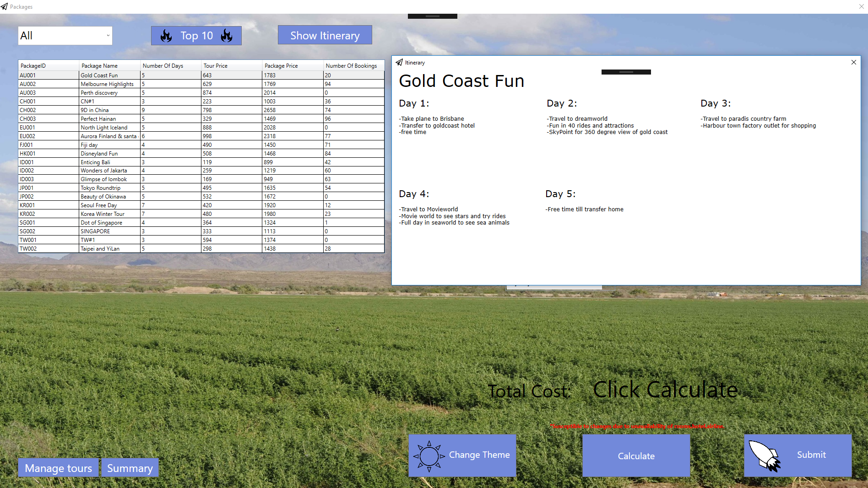Open the All category filter dropdown
This screenshot has height=488, width=868.
(x=65, y=36)
